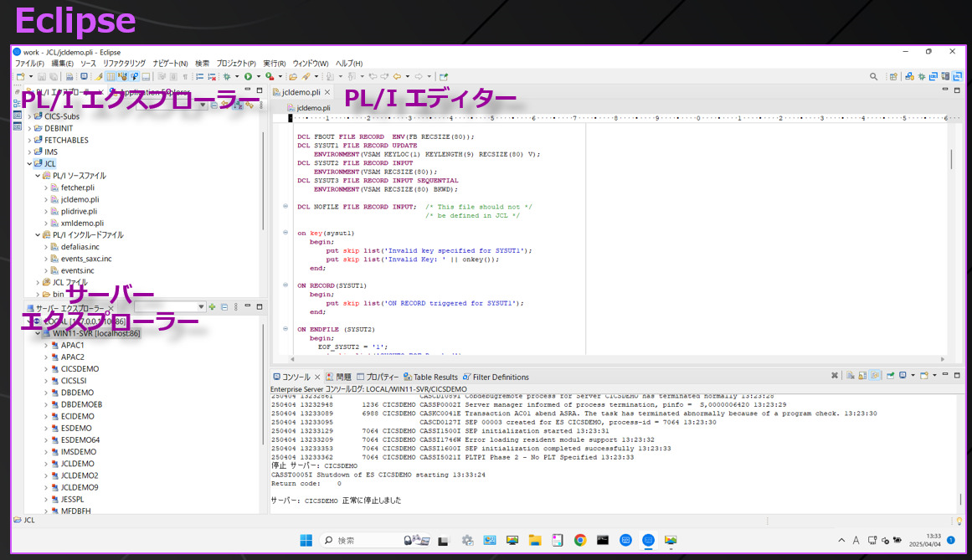Click the Debug bug icon in toolbar
The image size is (972, 560).
227,76
